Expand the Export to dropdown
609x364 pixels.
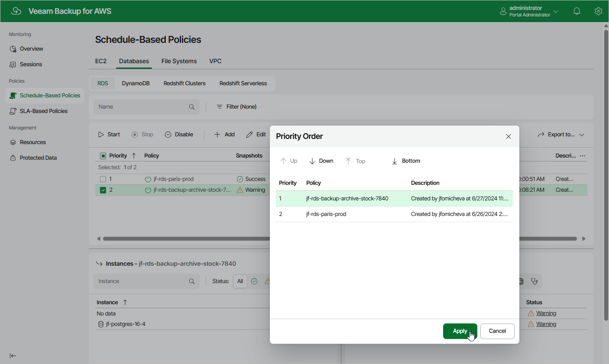click(561, 135)
